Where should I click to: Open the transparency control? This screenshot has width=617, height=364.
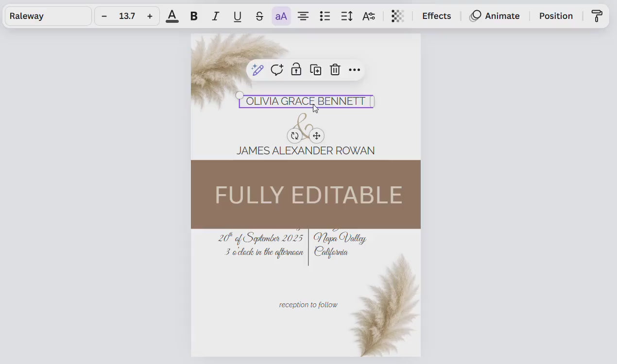397,16
